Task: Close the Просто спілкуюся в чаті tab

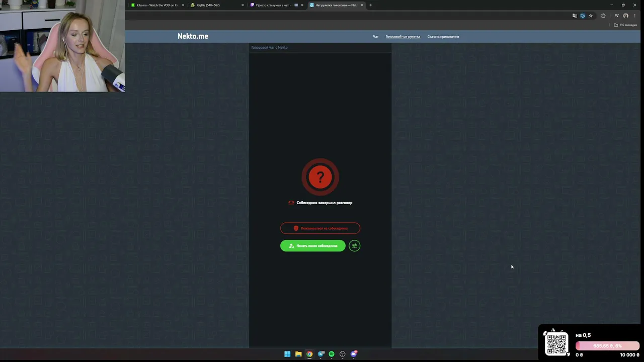Action: point(302,5)
